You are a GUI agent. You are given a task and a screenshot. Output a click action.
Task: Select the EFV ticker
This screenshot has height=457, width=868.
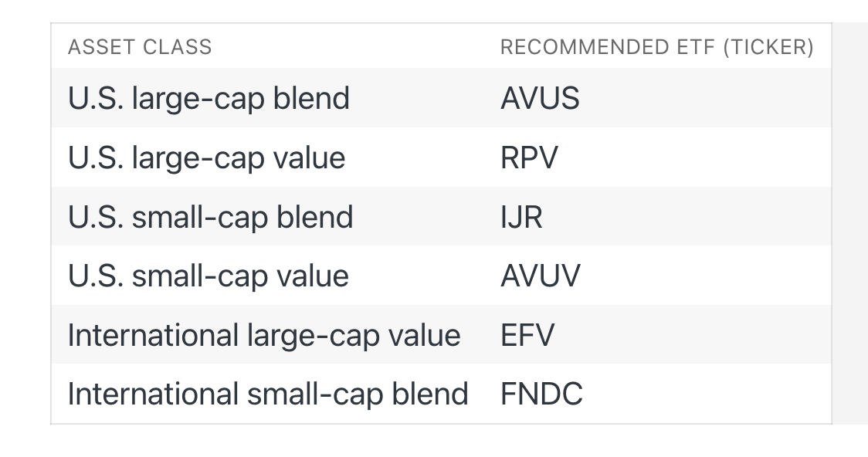point(527,335)
